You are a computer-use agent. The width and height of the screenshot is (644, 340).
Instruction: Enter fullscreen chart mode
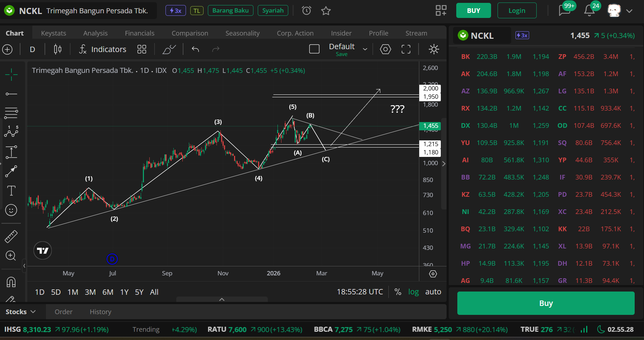(406, 49)
